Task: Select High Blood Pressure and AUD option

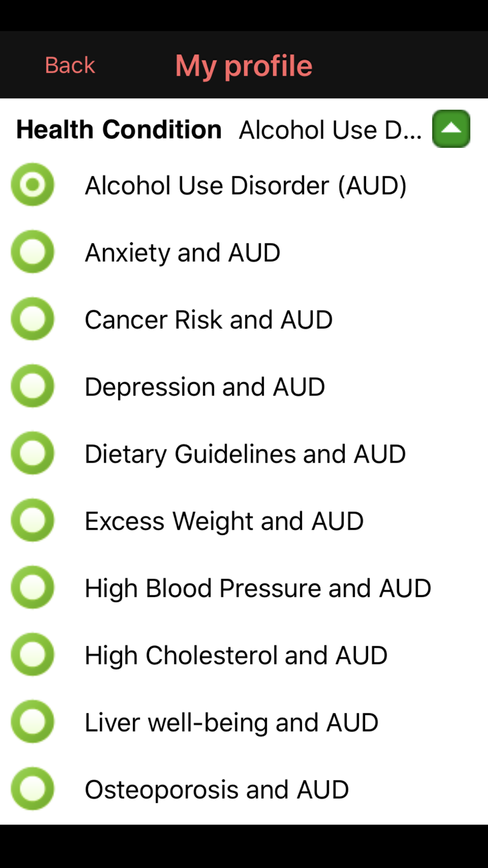Action: [33, 587]
